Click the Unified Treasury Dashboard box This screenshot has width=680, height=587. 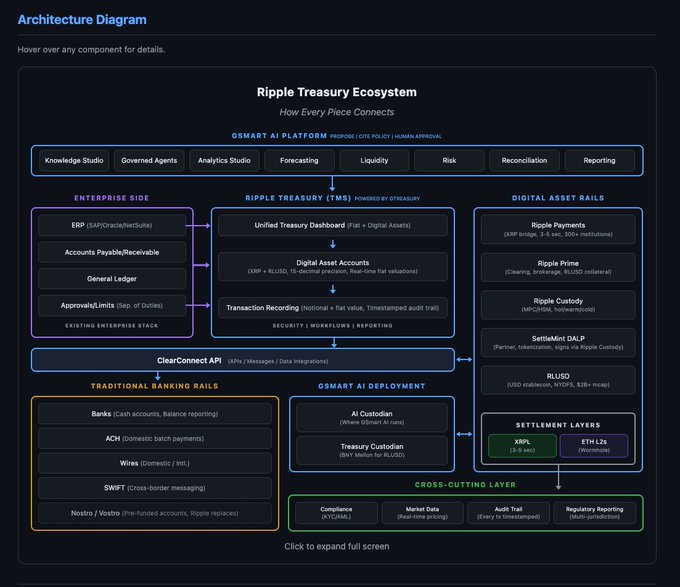[333, 225]
